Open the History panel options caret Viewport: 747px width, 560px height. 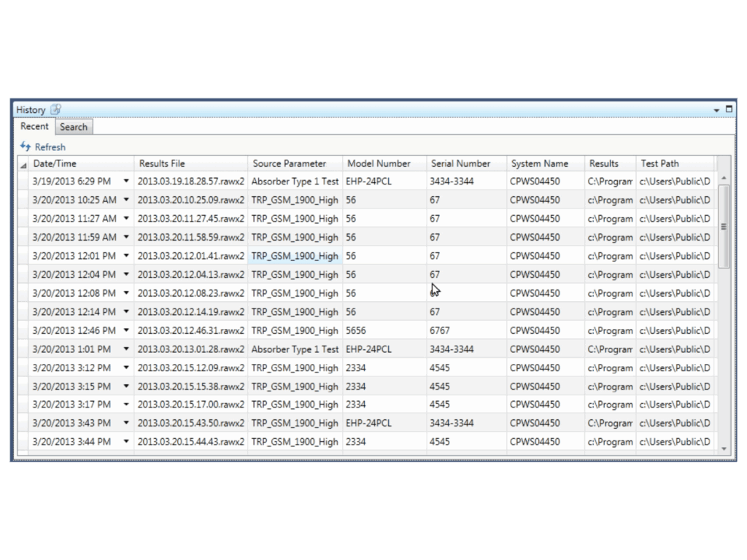(x=716, y=109)
